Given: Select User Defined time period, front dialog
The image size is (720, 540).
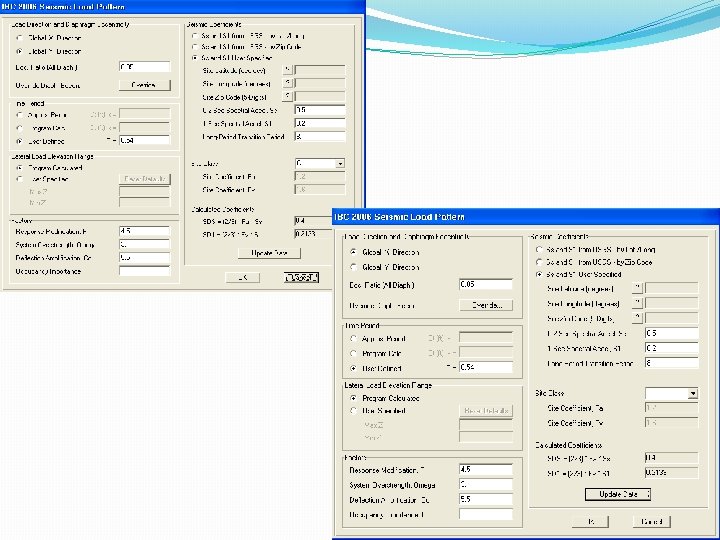Looking at the screenshot, I should pos(353,368).
